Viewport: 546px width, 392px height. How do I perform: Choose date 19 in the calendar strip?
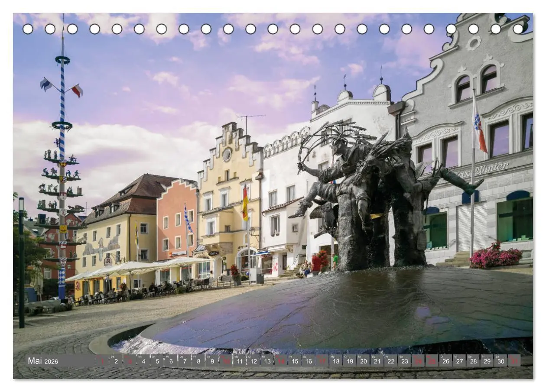[349, 360]
